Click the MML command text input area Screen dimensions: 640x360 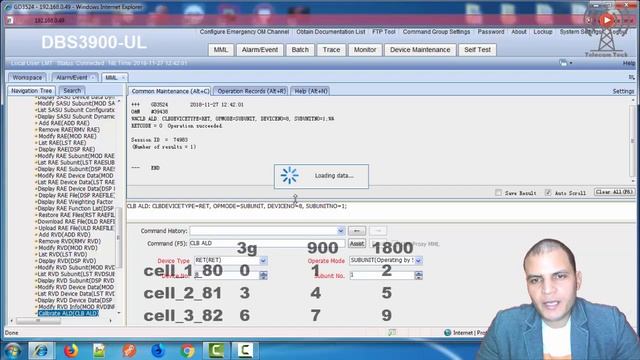(380, 211)
